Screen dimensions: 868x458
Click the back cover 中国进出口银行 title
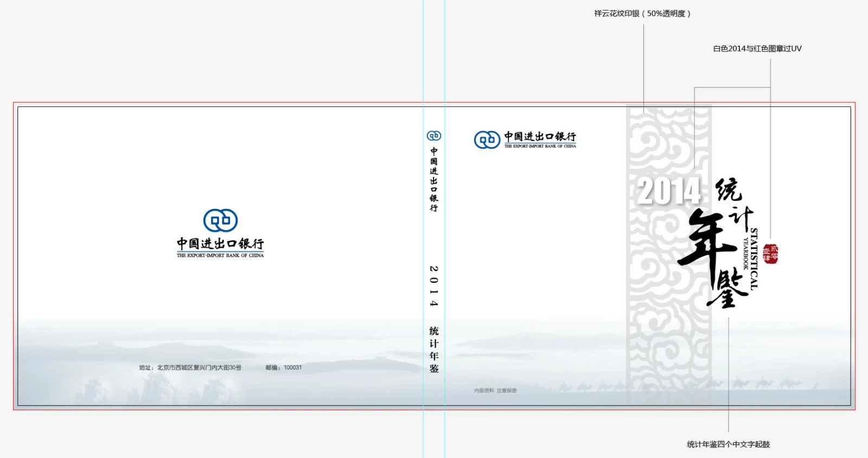click(x=220, y=244)
